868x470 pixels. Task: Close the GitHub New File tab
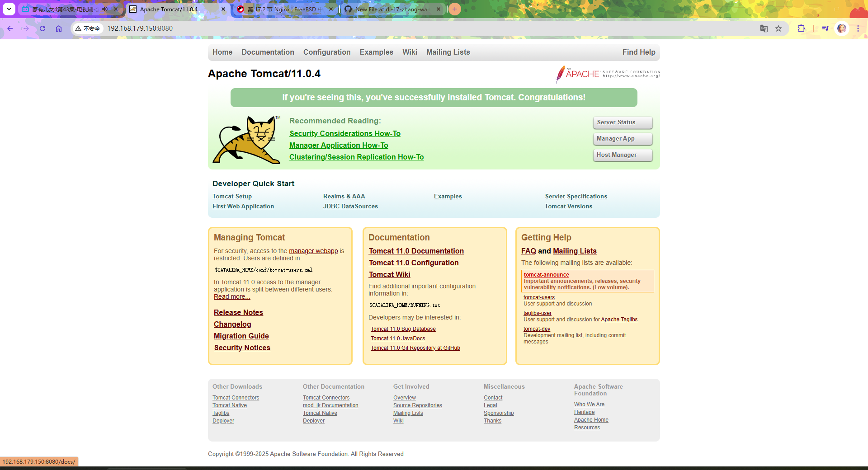tap(439, 9)
